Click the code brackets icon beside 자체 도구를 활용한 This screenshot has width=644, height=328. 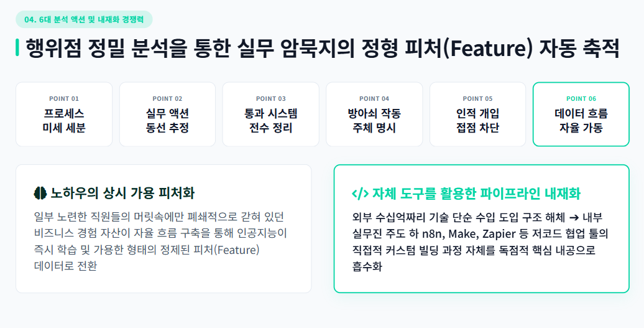[360, 194]
